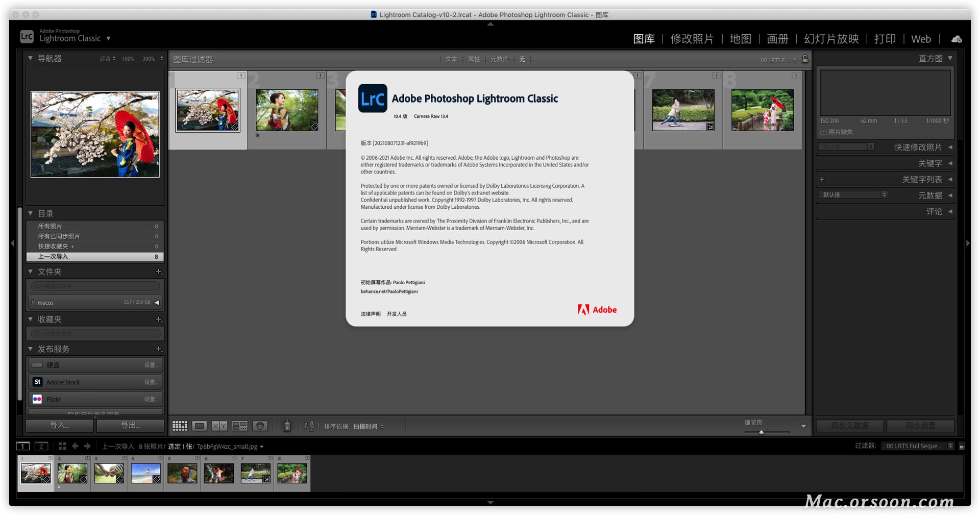Switch to Loupe view in the toolbar
980x515 pixels.
click(200, 426)
